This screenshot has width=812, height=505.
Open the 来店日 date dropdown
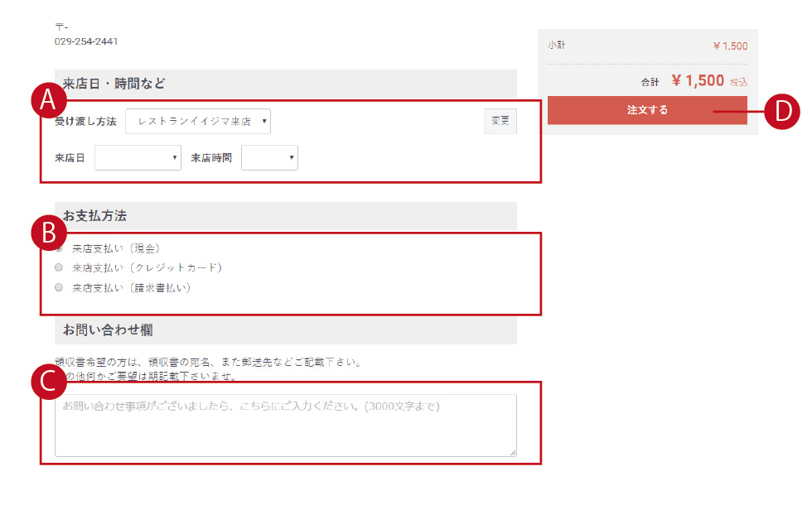pyautogui.click(x=138, y=158)
